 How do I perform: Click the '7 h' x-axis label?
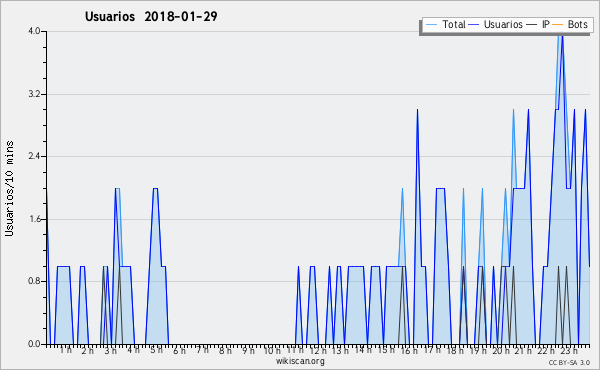coord(202,350)
